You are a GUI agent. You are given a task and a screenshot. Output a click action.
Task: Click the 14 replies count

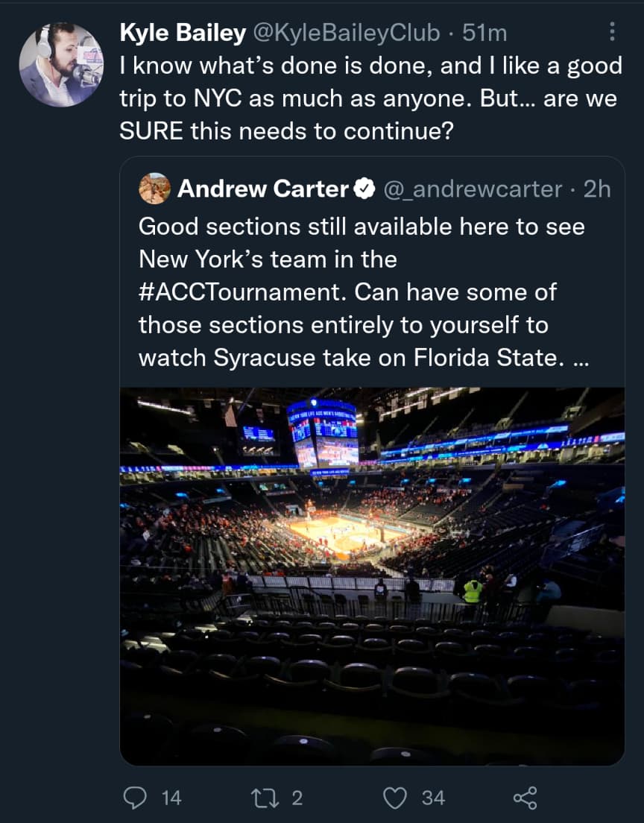[171, 798]
